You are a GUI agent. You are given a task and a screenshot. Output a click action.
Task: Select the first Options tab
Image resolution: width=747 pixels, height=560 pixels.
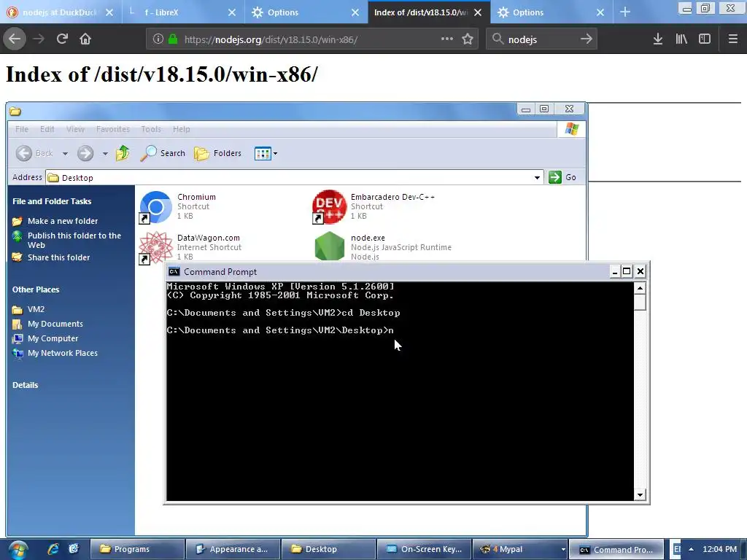(305, 12)
